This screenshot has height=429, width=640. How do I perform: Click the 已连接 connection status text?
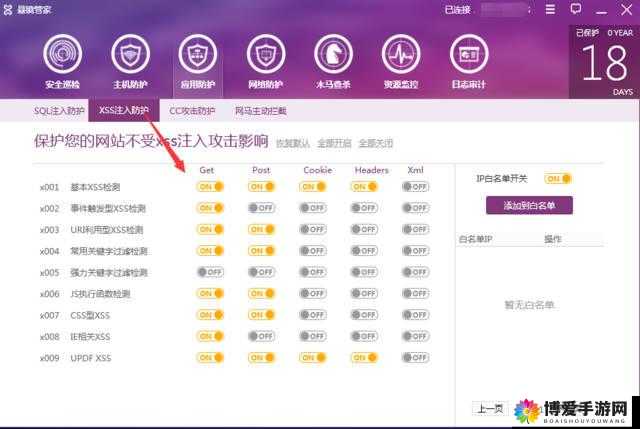(x=458, y=9)
